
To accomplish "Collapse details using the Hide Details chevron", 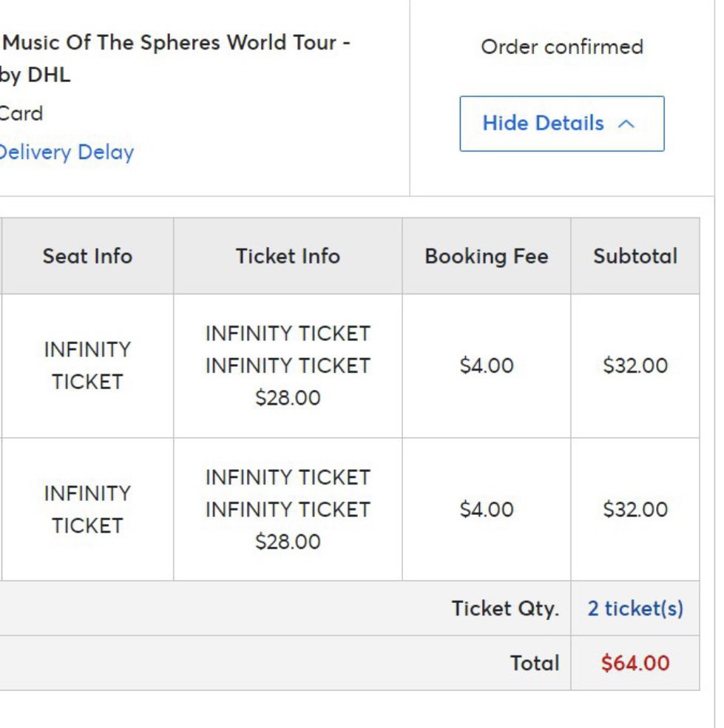I will 626,124.
